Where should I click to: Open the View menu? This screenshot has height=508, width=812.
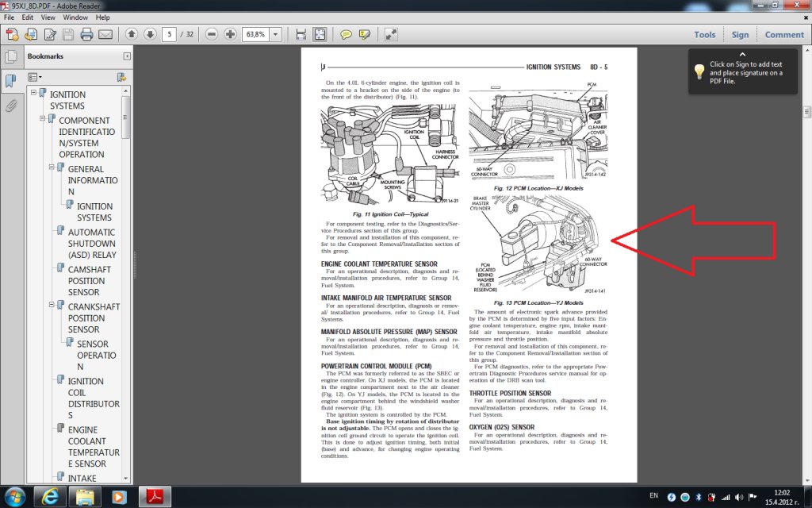click(49, 17)
